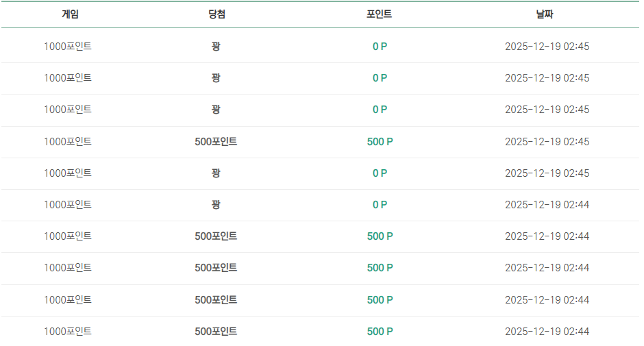Select 1000포인트 game cell in 02:44 꽝 row
Image resolution: width=644 pixels, height=346 pixels.
click(x=68, y=205)
